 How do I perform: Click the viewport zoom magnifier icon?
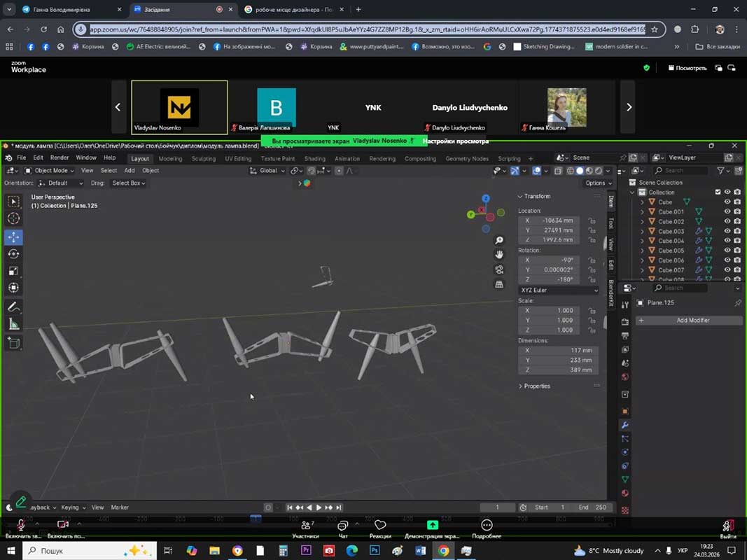tap(499, 240)
